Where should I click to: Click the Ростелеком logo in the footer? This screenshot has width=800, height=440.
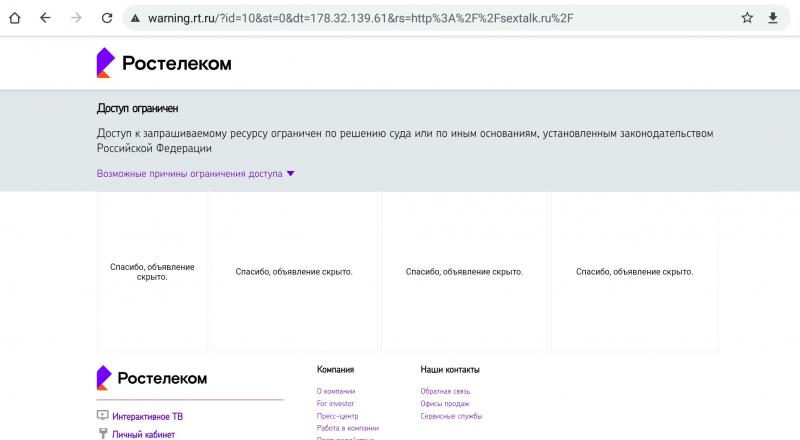[x=152, y=378]
